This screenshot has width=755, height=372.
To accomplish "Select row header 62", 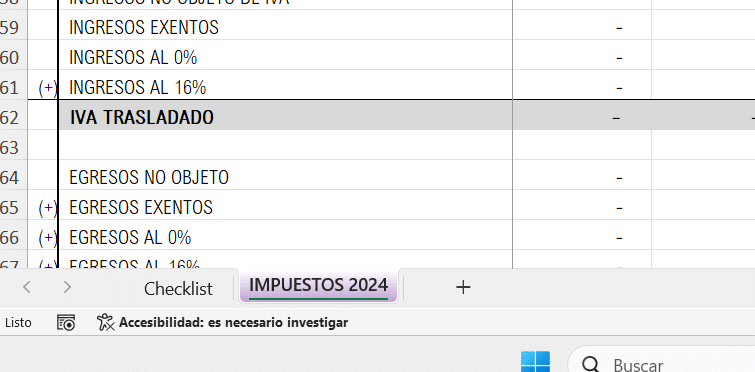I will [13, 115].
